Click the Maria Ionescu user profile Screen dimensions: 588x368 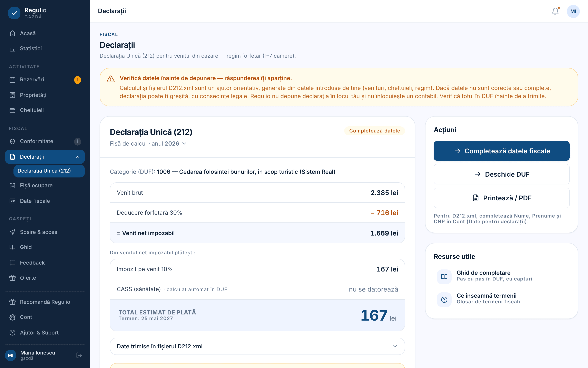tap(38, 355)
